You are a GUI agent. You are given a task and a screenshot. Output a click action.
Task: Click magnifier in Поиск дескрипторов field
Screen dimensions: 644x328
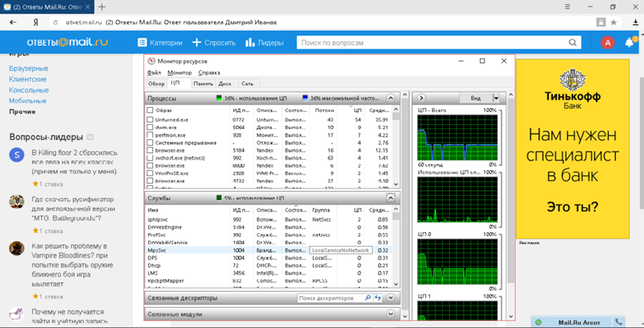(368, 297)
